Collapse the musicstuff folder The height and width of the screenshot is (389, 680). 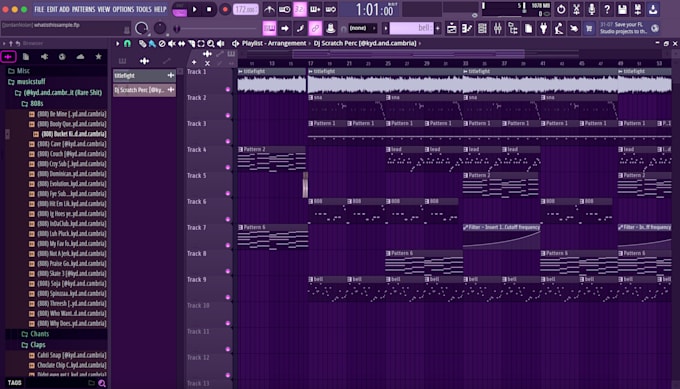[26, 82]
